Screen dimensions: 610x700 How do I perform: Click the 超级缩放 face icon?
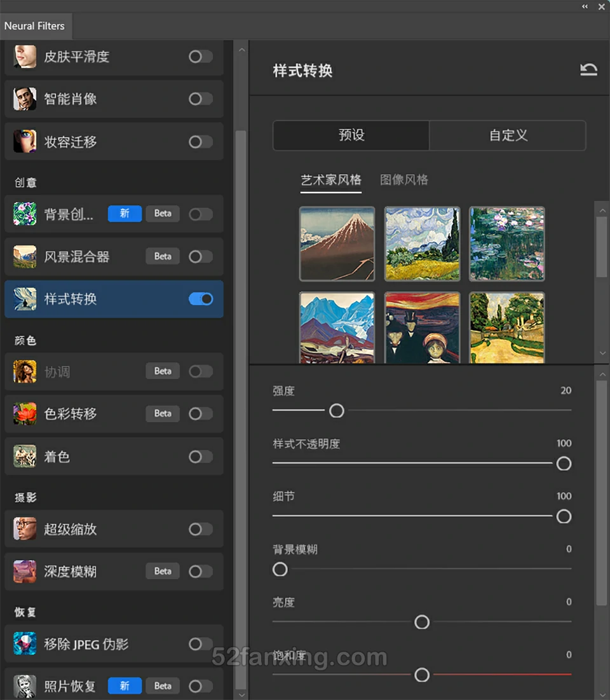(x=25, y=529)
